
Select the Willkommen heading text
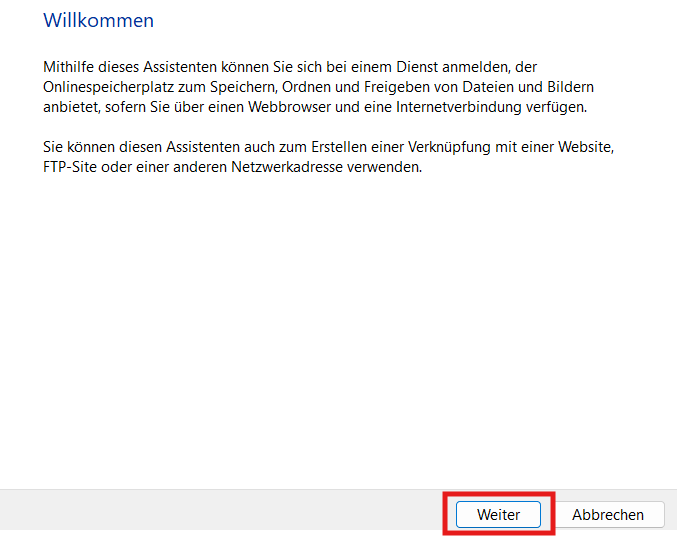(98, 20)
